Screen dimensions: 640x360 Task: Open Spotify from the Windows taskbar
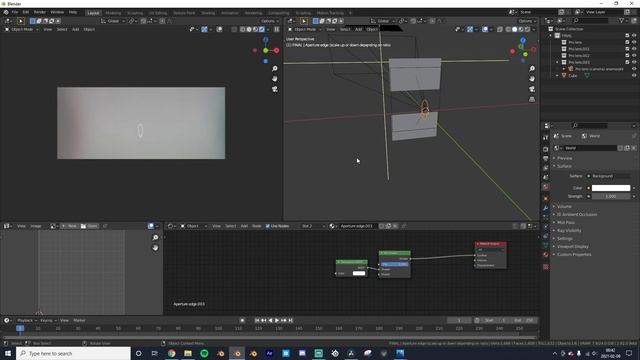pos(204,353)
